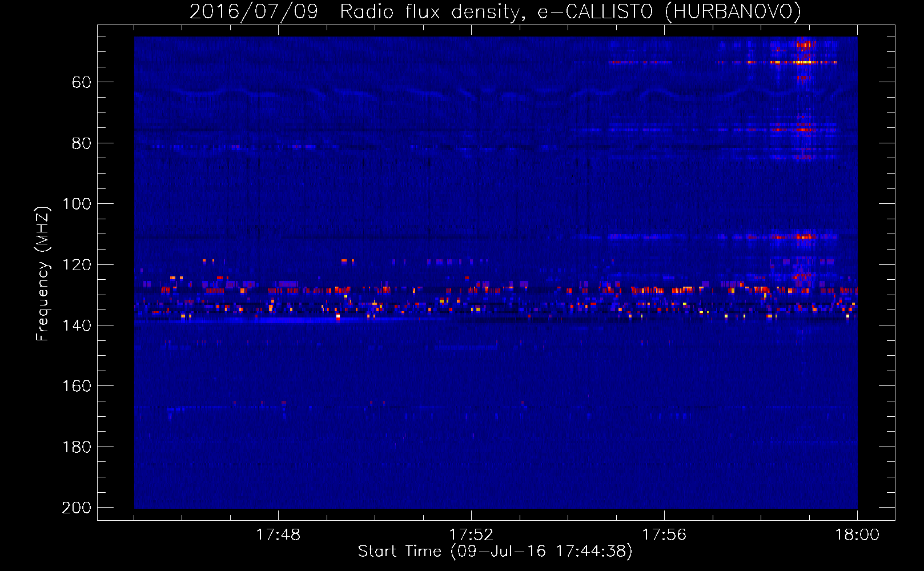The height and width of the screenshot is (571, 924).
Task: Click the time tick label "17:48"
Action: pyautogui.click(x=278, y=535)
